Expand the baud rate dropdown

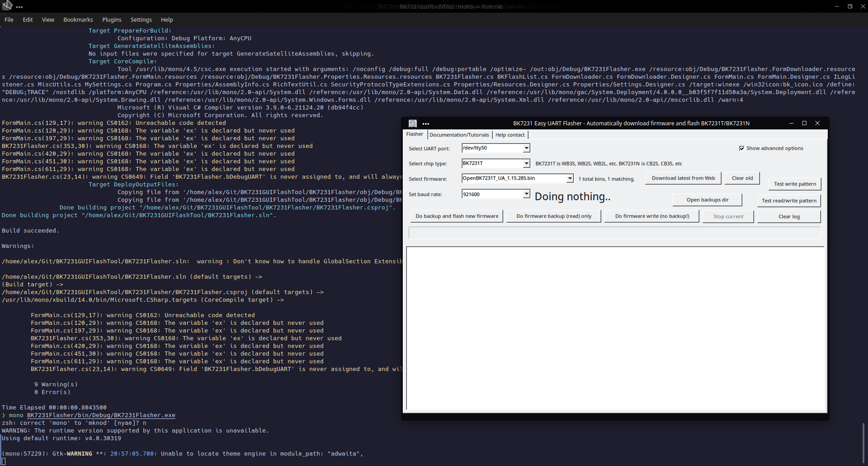[x=526, y=194]
